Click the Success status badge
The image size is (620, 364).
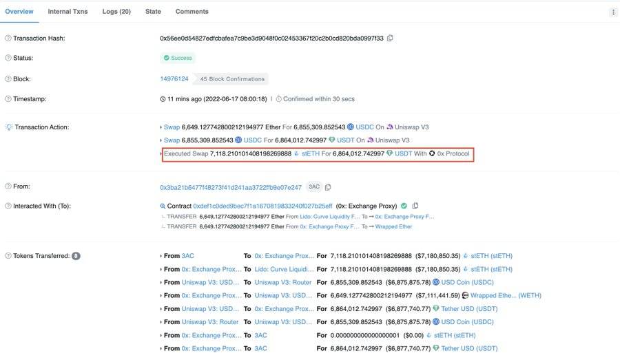[x=178, y=58]
